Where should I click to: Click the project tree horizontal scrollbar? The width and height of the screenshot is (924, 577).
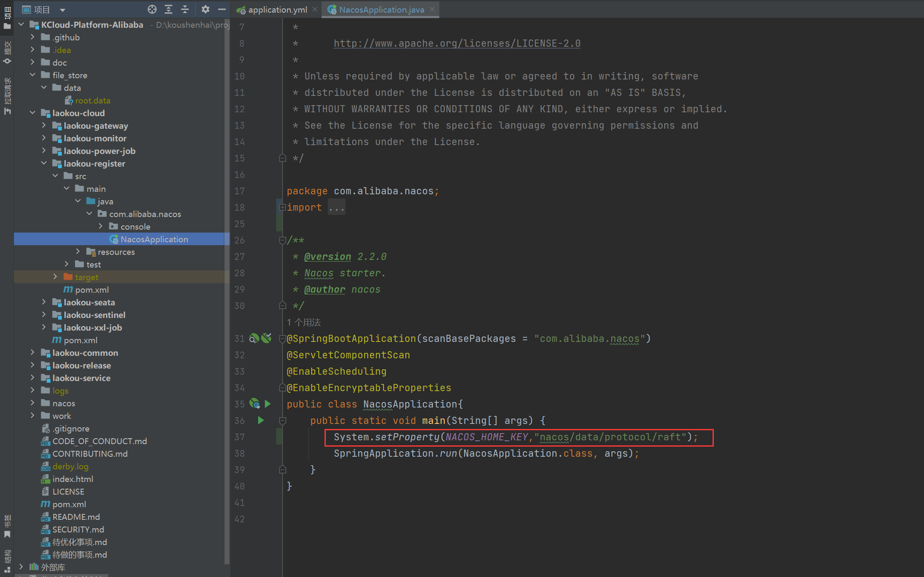62,575
